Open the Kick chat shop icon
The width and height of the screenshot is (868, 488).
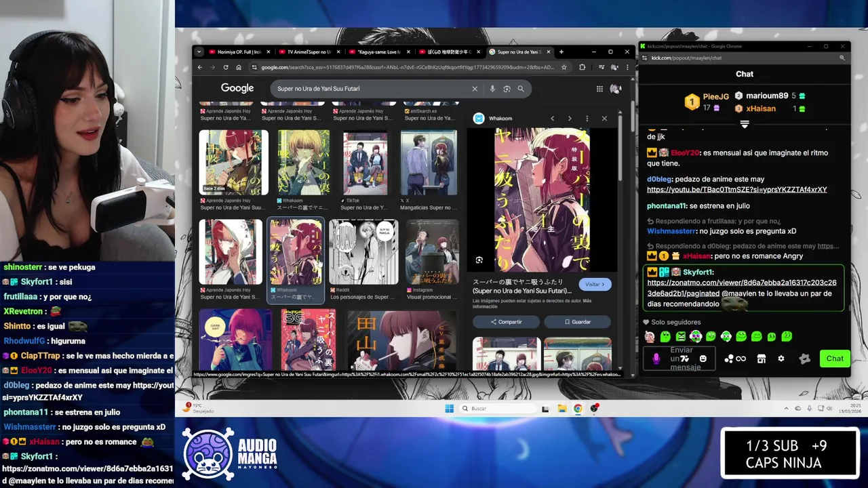point(762,359)
